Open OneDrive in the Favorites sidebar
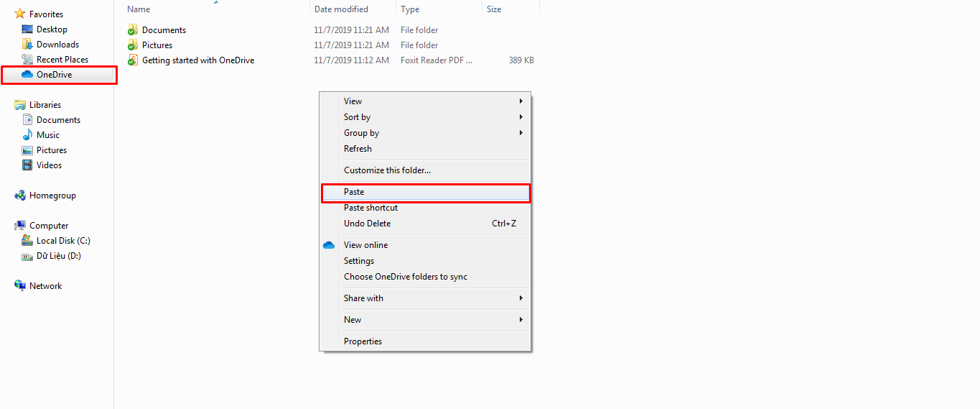 pyautogui.click(x=54, y=75)
